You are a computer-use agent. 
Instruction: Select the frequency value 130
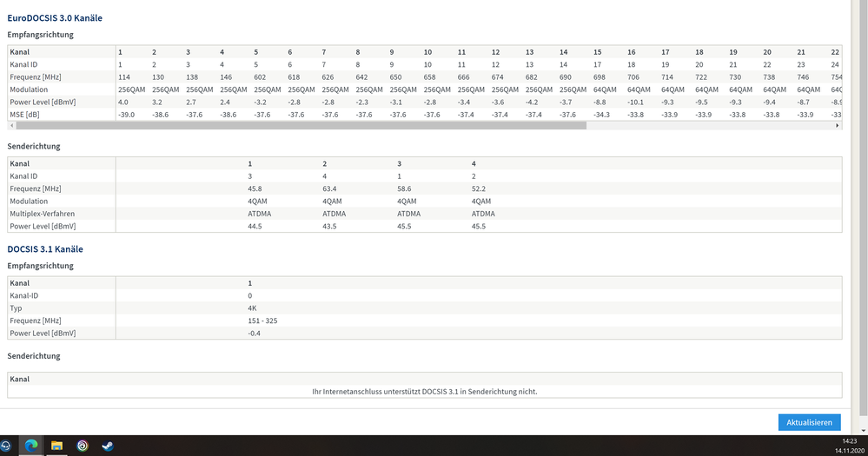pos(158,77)
